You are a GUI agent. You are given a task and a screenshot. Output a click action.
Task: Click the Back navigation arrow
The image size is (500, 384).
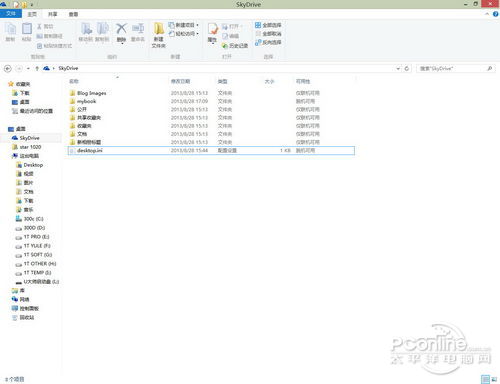point(7,68)
